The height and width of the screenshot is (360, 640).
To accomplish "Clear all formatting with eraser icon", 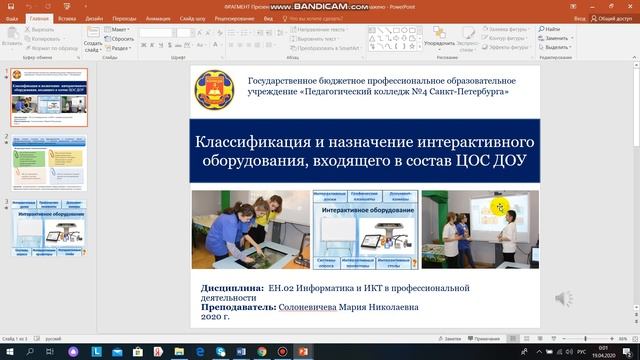I will pos(220,33).
